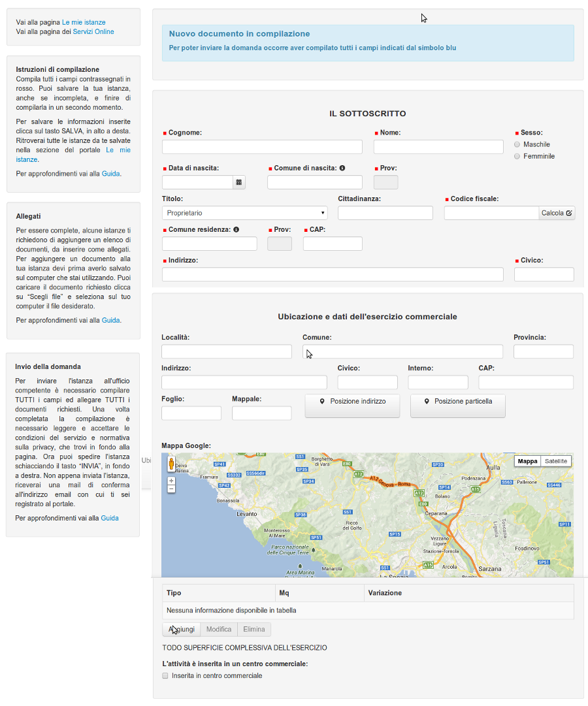Focus the residence Civico field in Il Sottoscritto
This screenshot has height=706, width=588.
point(544,274)
